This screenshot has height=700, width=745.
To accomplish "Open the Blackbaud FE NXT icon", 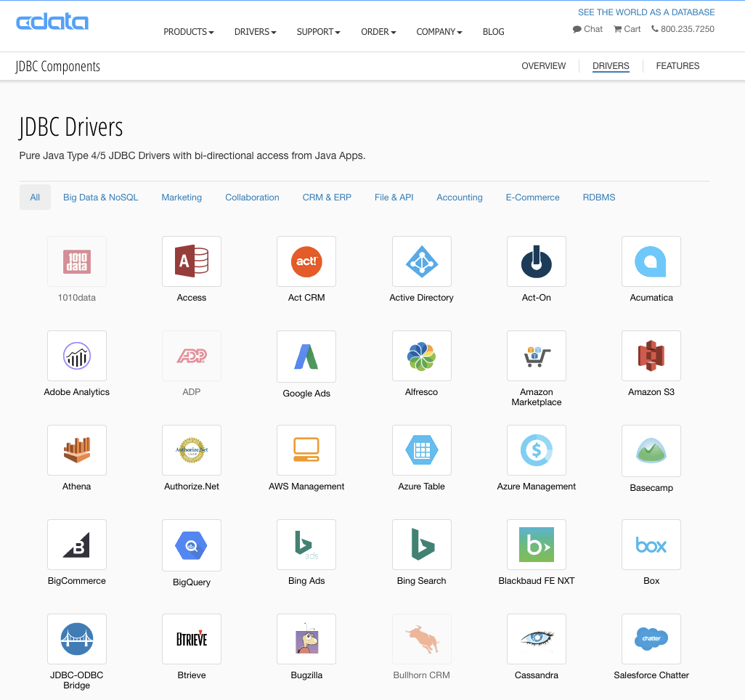I will (x=537, y=545).
